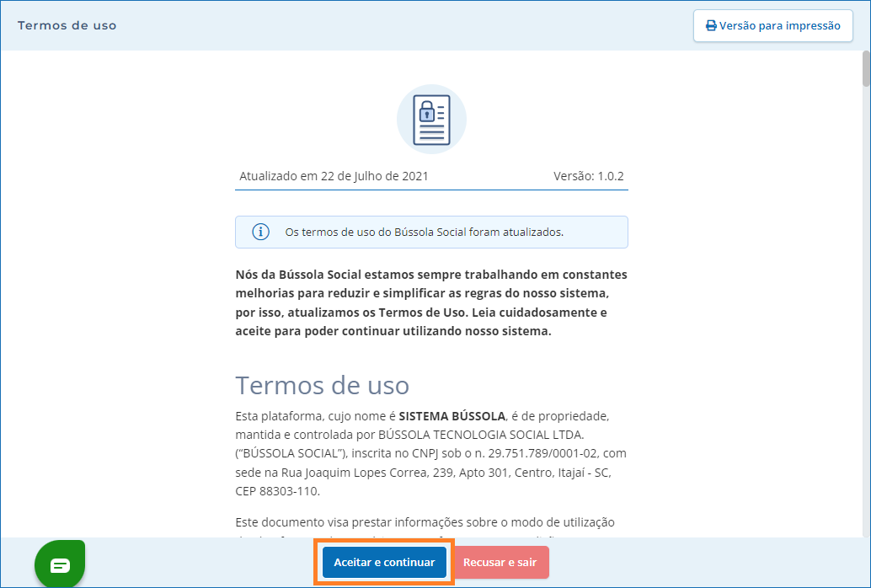This screenshot has width=871, height=588.
Task: Click the Aceitar e continuar button
Action: 384,562
